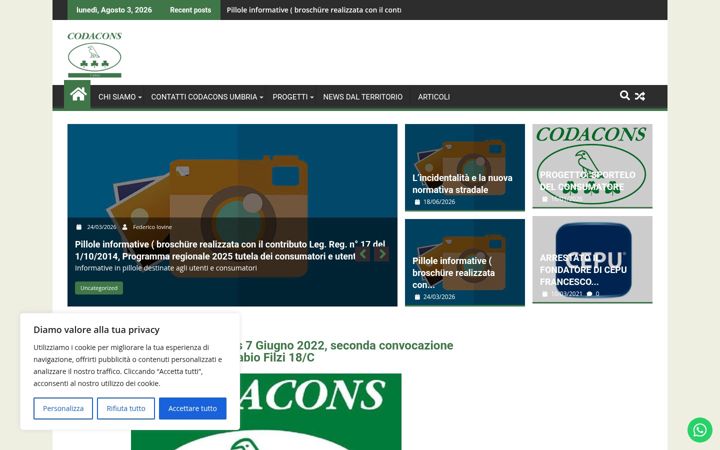Go to previous slide arrow
This screenshot has width=720, height=450.
[363, 254]
